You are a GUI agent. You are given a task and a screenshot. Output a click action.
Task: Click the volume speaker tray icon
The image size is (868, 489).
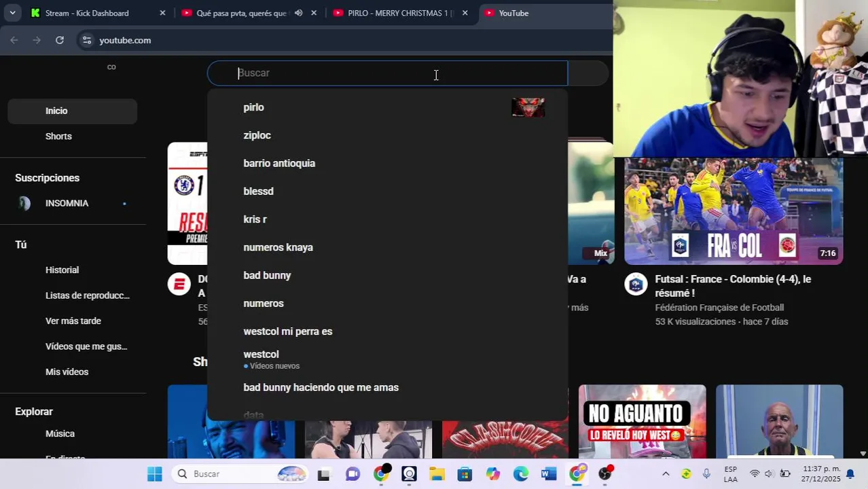769,474
